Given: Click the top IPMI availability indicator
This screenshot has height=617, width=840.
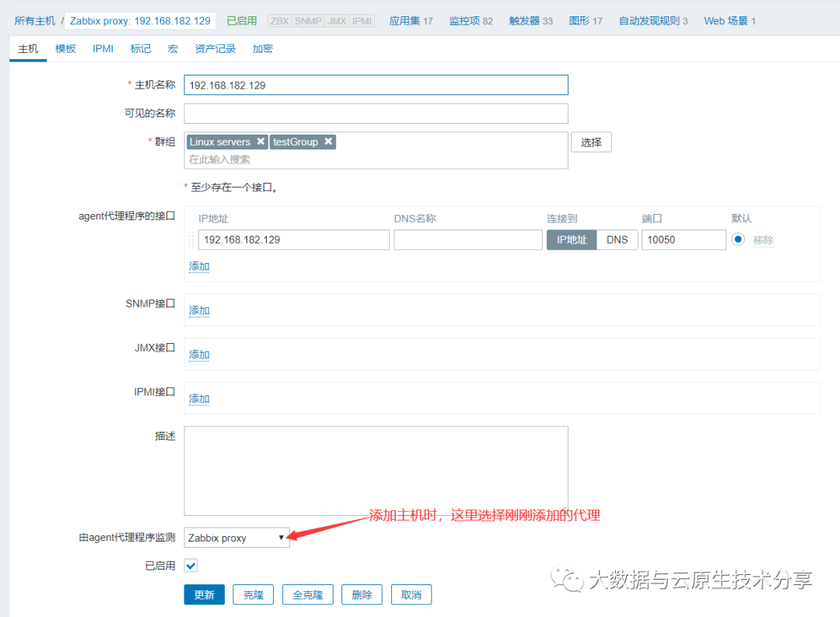Looking at the screenshot, I should coord(362,21).
